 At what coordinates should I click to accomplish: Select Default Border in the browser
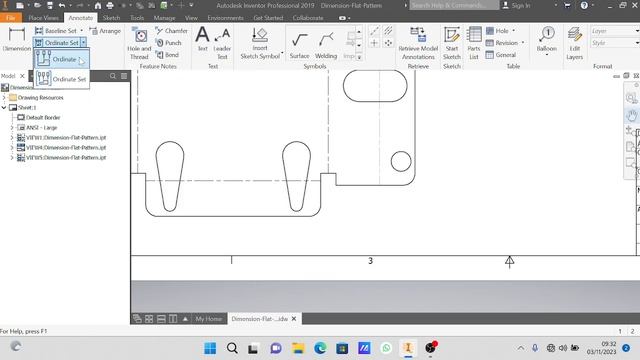43,118
